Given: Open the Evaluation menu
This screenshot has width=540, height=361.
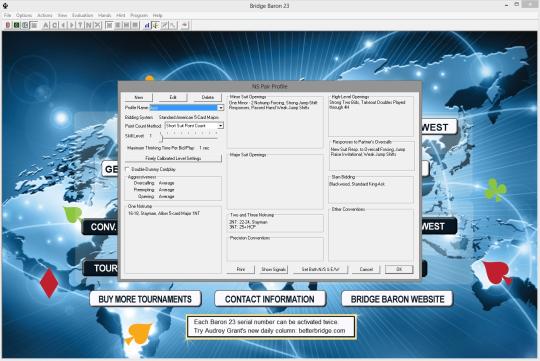Looking at the screenshot, I should pyautogui.click(x=83, y=16).
